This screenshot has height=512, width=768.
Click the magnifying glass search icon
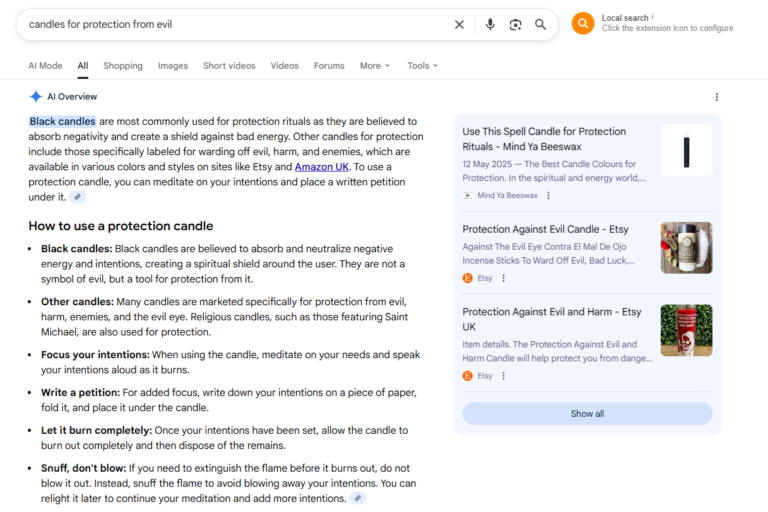pos(540,24)
